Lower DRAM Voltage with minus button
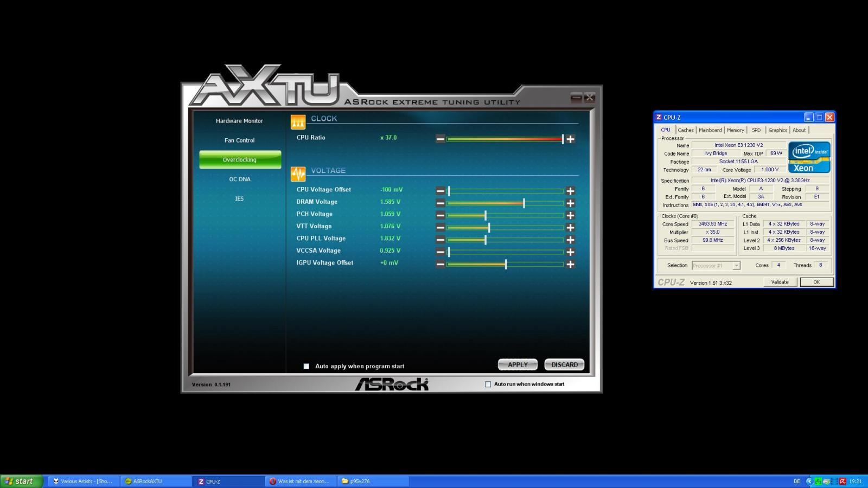868x488 pixels. click(x=441, y=203)
